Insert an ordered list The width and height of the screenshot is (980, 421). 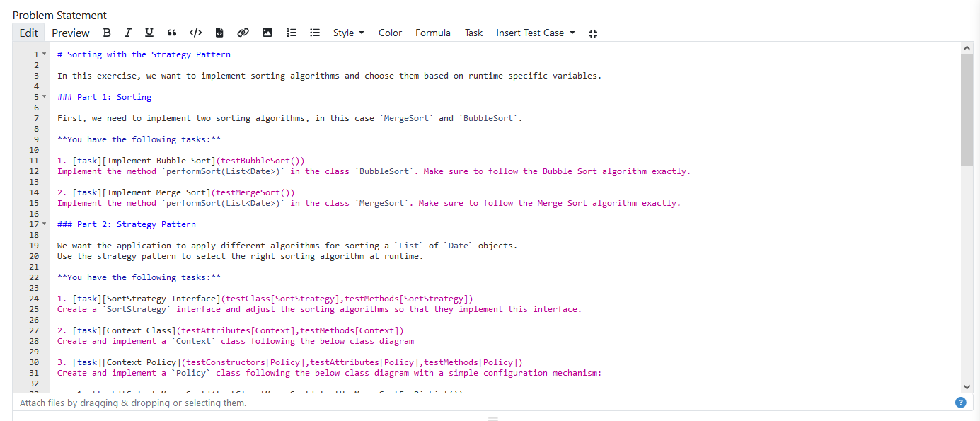coord(291,33)
